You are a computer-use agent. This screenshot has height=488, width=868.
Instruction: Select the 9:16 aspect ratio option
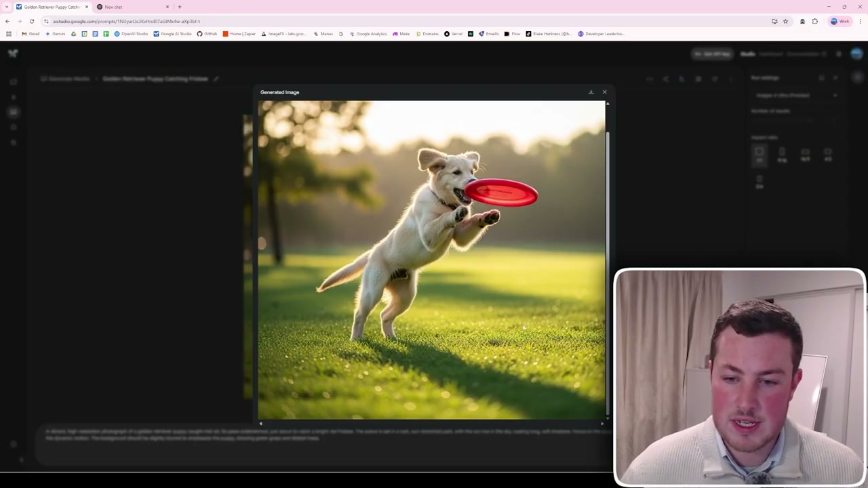782,155
